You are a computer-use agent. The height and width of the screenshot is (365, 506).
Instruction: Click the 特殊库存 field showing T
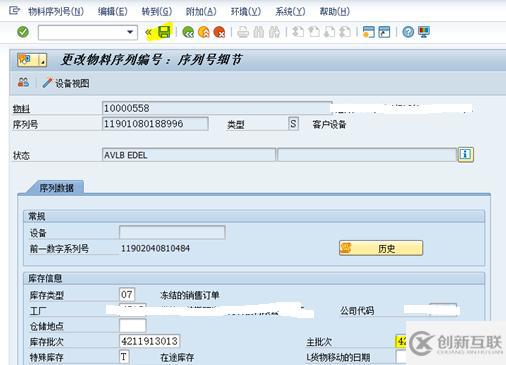pyautogui.click(x=124, y=357)
